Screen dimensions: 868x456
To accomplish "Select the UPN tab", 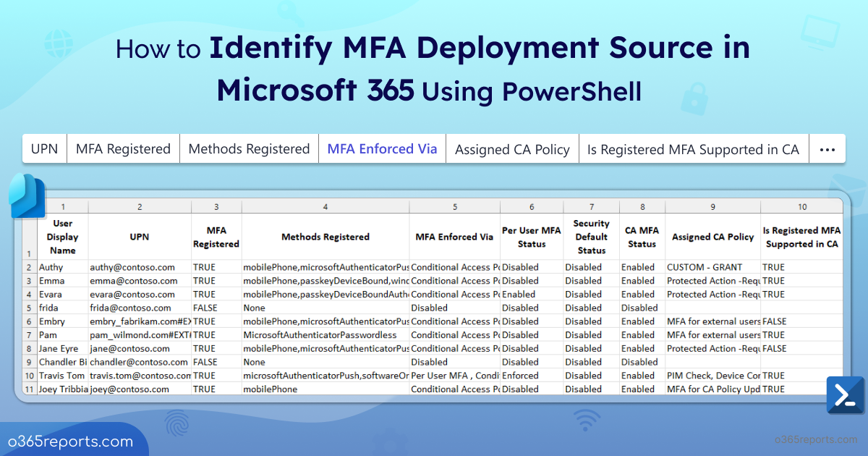I will tap(45, 150).
